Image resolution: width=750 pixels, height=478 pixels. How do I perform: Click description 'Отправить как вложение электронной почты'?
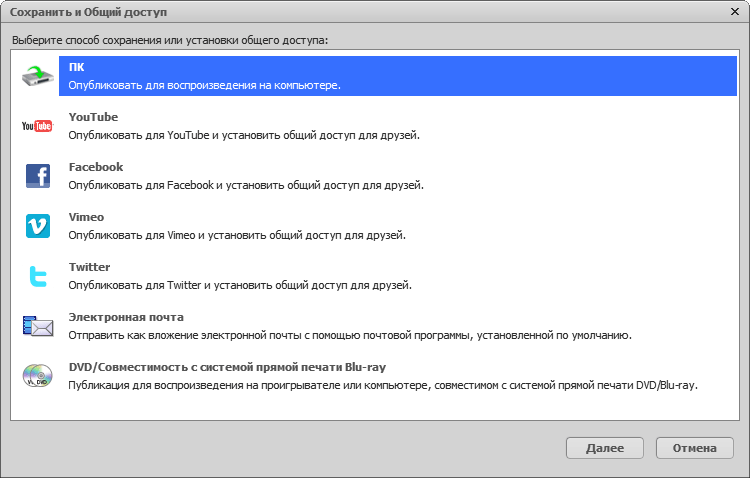point(350,335)
